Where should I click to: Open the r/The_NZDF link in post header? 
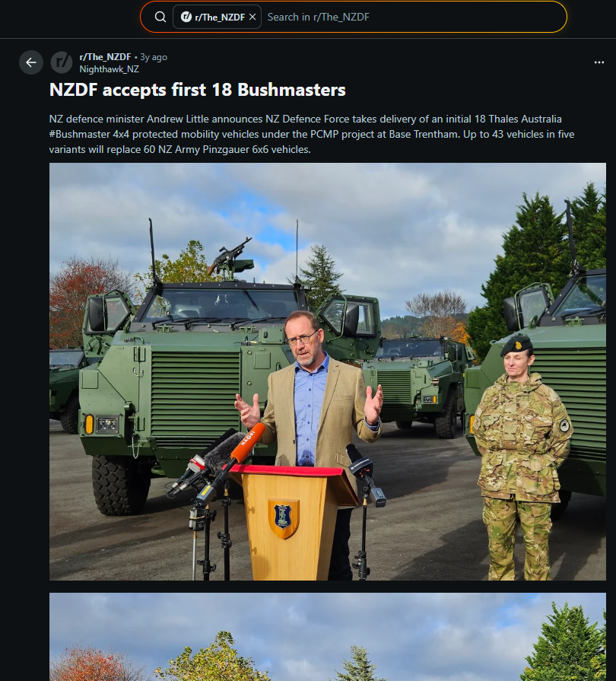(x=105, y=57)
